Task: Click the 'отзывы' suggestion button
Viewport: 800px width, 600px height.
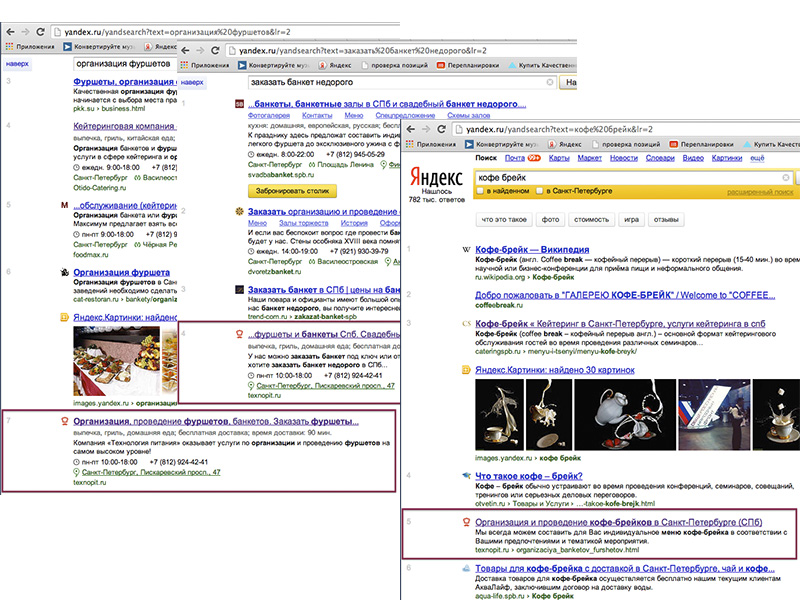Action: [666, 219]
